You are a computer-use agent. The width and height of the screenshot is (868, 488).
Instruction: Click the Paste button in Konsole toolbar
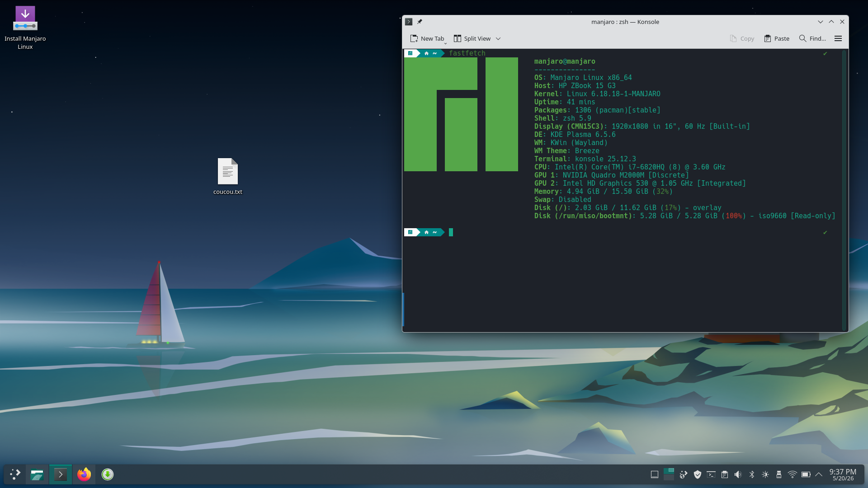(777, 39)
